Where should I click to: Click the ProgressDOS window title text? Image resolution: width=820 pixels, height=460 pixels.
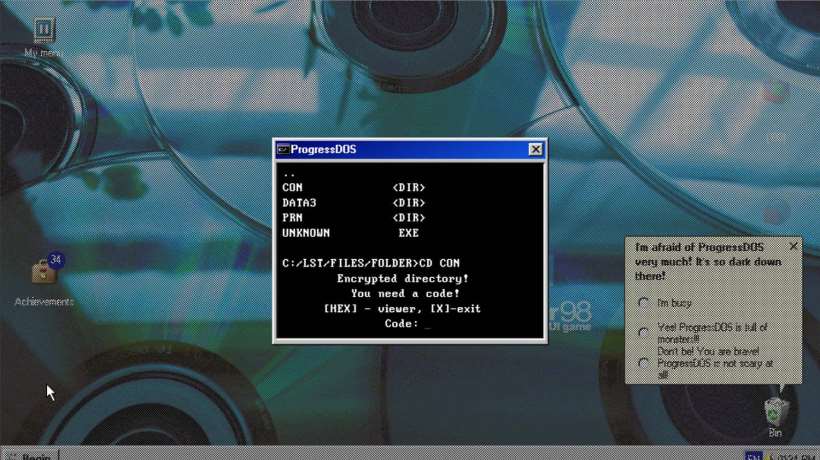pyautogui.click(x=323, y=150)
